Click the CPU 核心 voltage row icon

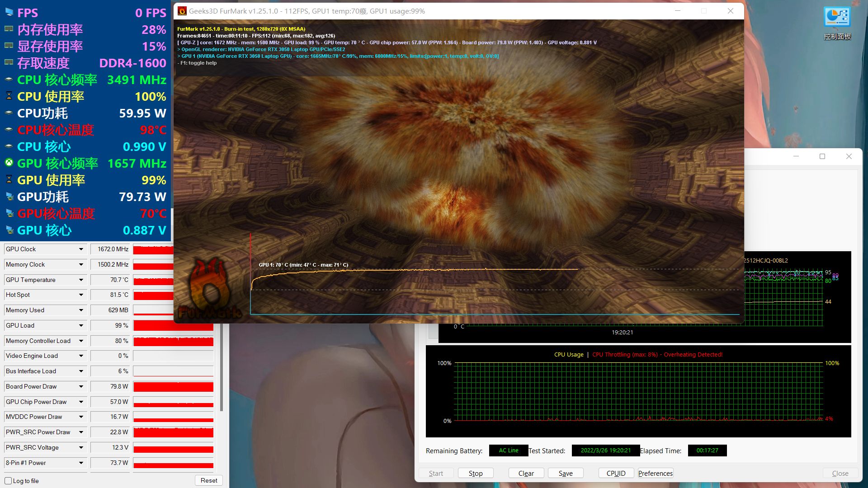pos(9,146)
